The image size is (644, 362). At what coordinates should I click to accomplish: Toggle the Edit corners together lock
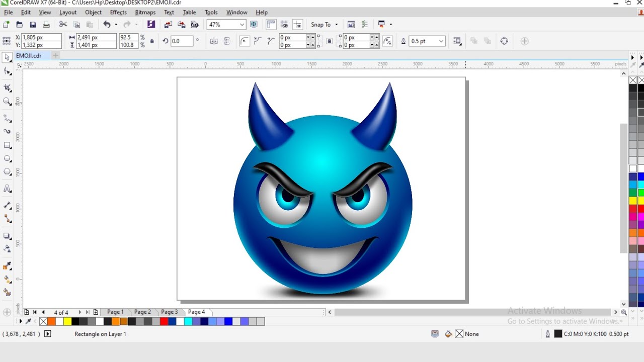point(329,41)
